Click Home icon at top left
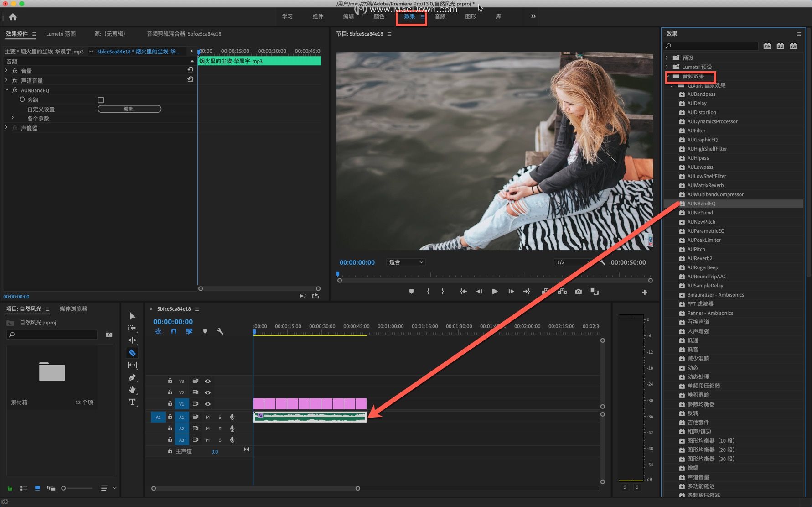The width and height of the screenshot is (812, 507). [x=13, y=17]
